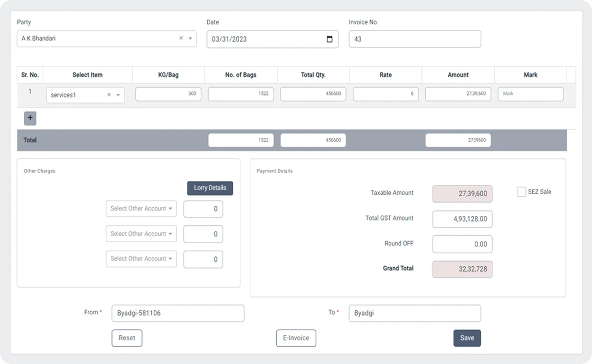Click the No. of Bags field in row 1
The height and width of the screenshot is (364, 592).
tap(240, 94)
